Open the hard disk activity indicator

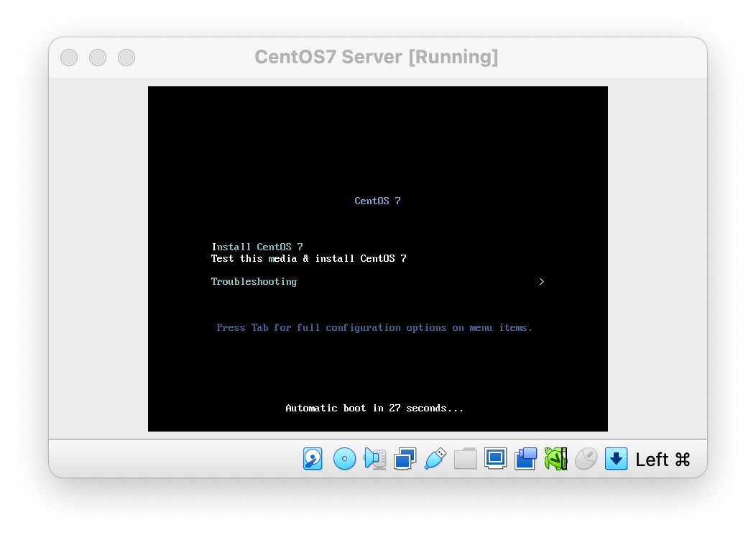tap(313, 458)
